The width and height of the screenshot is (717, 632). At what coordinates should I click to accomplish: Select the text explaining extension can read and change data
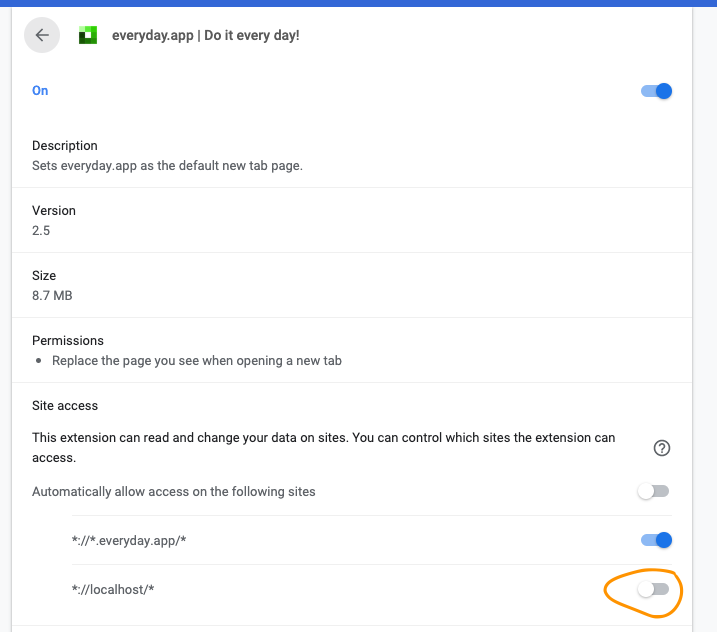click(323, 447)
